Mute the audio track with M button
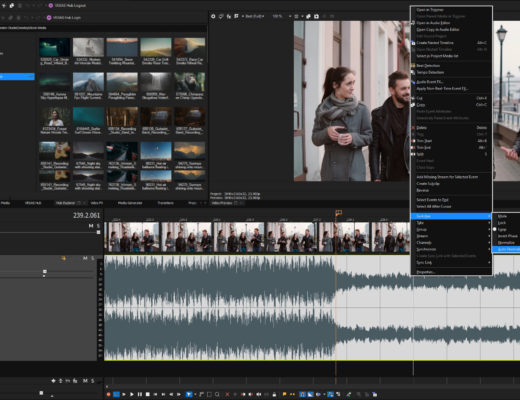The width and height of the screenshot is (520, 400). tap(85, 258)
